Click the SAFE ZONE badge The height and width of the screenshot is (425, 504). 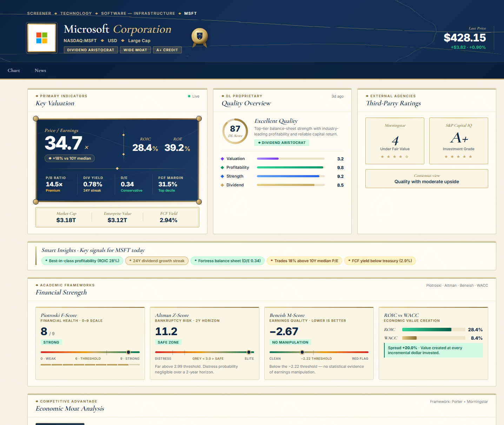pyautogui.click(x=168, y=342)
